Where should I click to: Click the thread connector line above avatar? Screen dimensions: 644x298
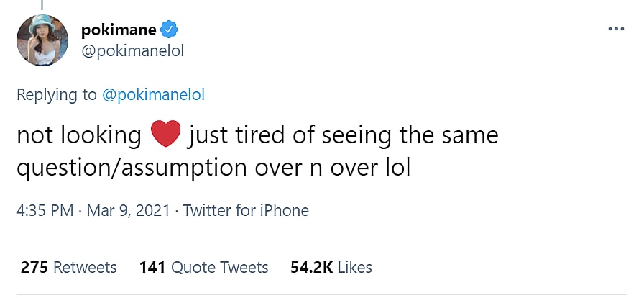42,4
